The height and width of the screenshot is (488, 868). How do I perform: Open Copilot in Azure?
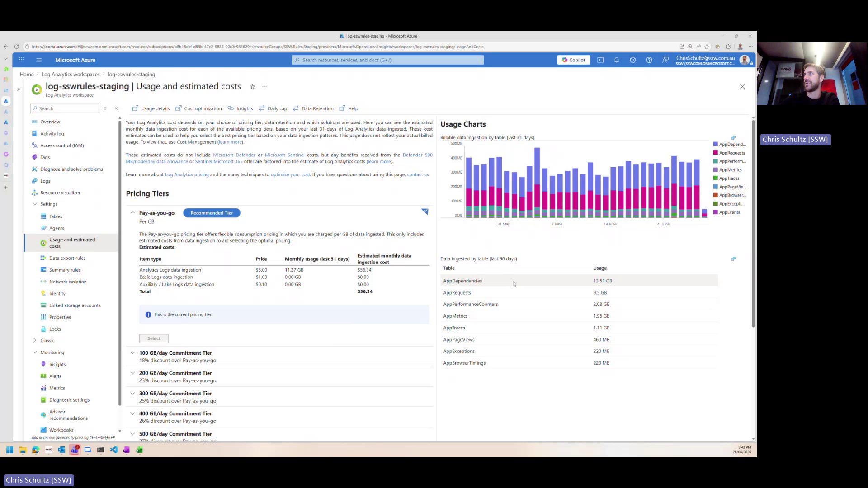pyautogui.click(x=573, y=60)
